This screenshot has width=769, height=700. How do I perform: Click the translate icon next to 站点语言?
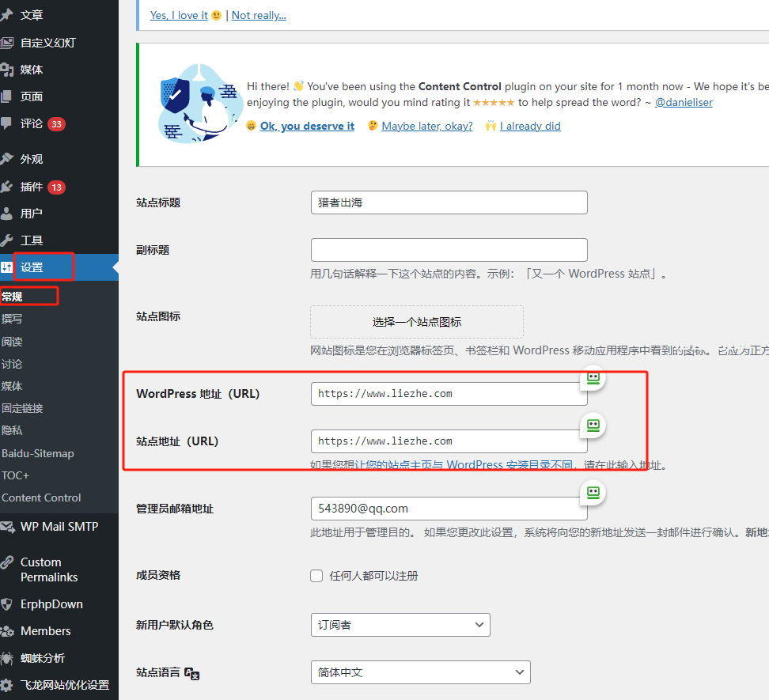click(191, 674)
